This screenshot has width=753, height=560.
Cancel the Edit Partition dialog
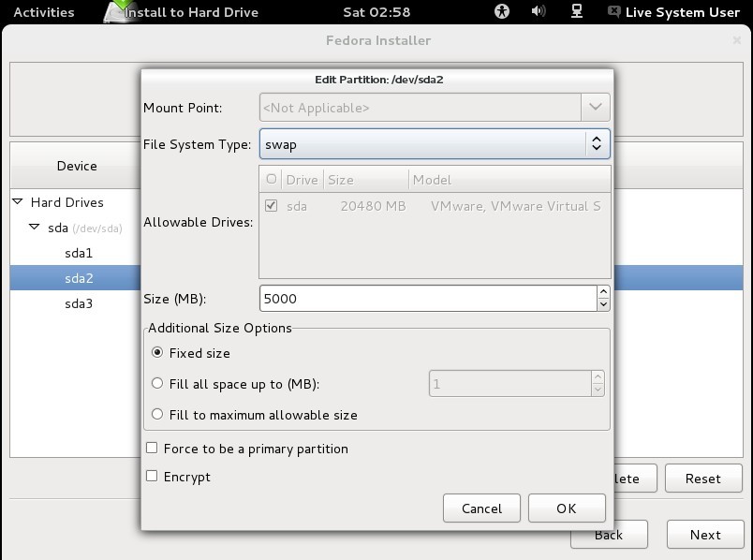click(481, 508)
